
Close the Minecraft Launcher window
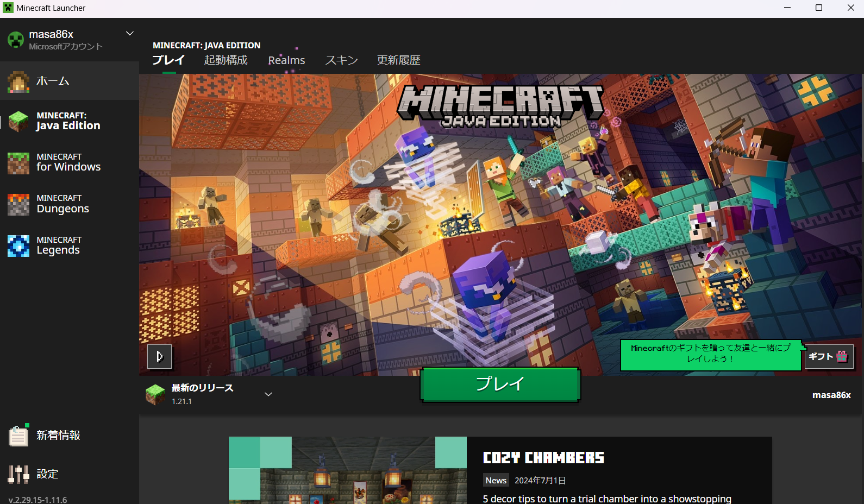tap(850, 8)
